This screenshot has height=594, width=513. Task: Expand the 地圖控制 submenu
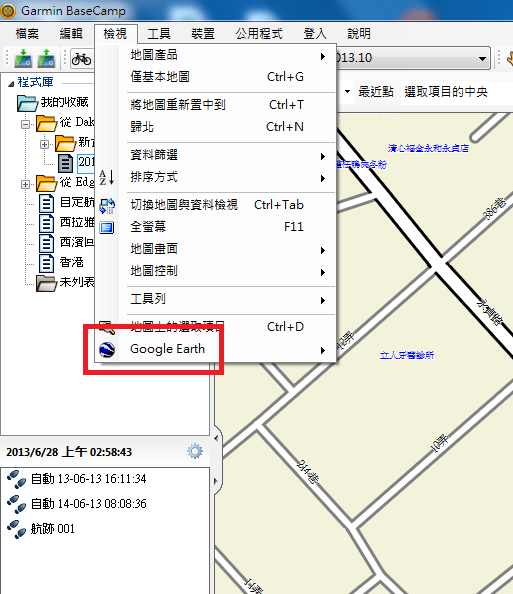click(227, 271)
